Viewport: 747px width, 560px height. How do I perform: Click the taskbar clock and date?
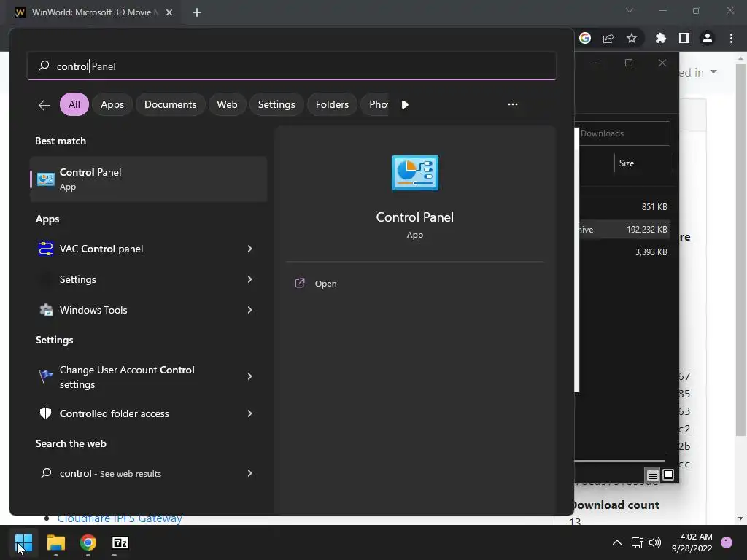pyautogui.click(x=692, y=542)
